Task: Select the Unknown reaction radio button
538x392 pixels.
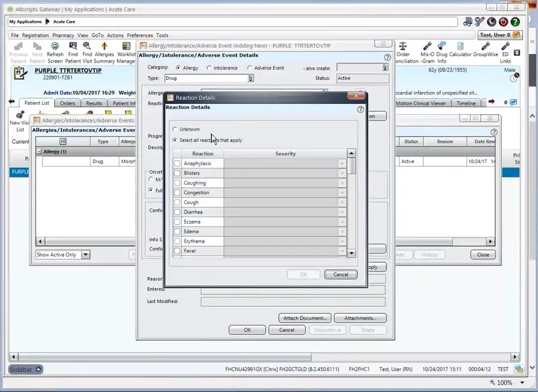Action: pyautogui.click(x=175, y=129)
